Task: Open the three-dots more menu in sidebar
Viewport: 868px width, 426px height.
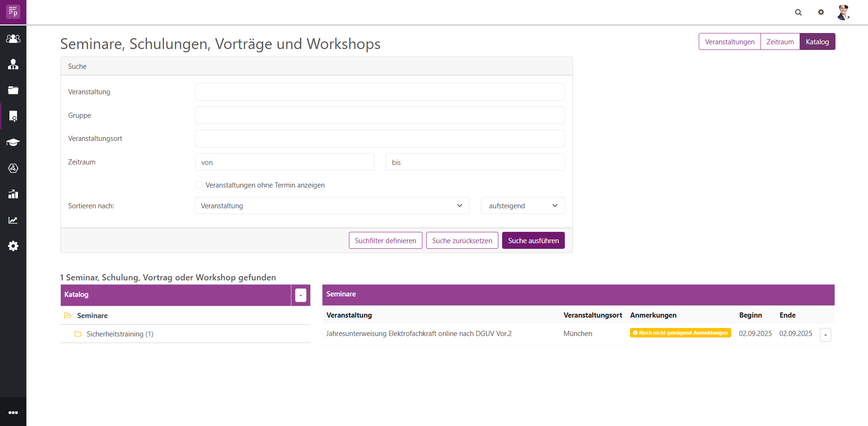Action: (13, 412)
